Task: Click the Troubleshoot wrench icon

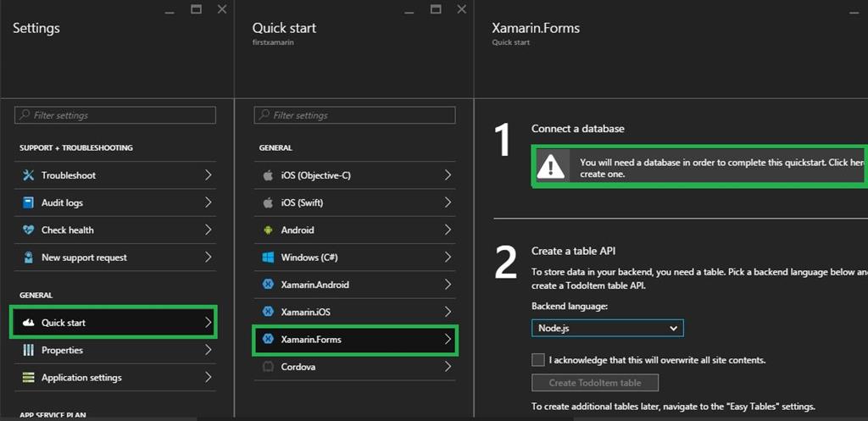Action: coord(27,175)
